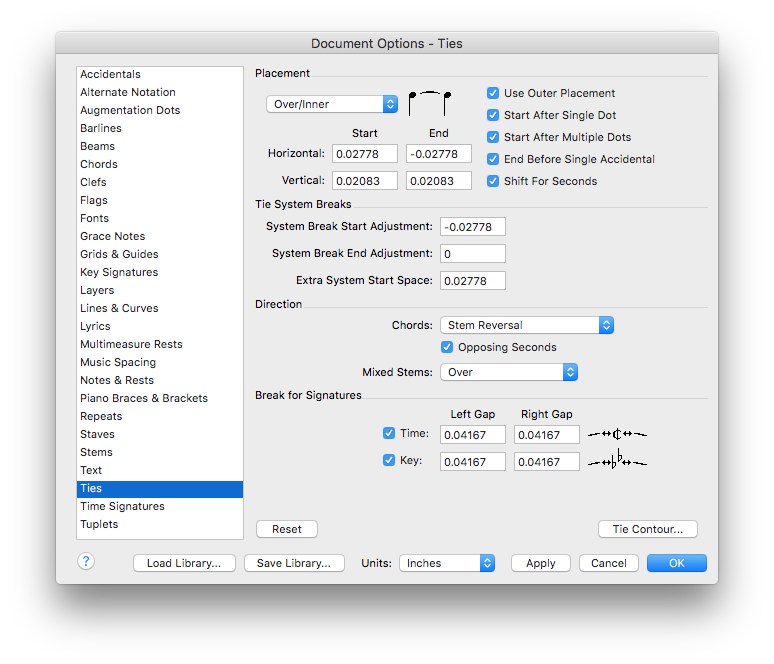Open the Over/Inner placement dropdown

coord(332,104)
